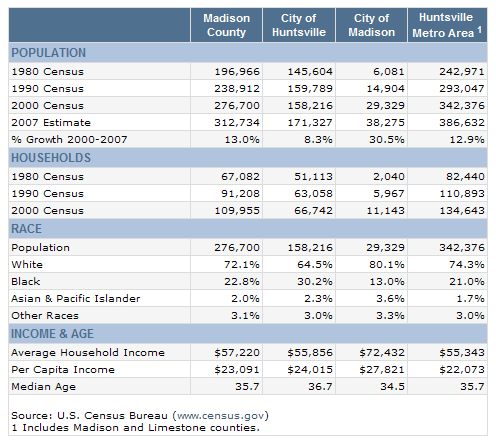Screen dimensions: 496x443
Task: Open the www.census.gov link
Action: tap(221, 416)
